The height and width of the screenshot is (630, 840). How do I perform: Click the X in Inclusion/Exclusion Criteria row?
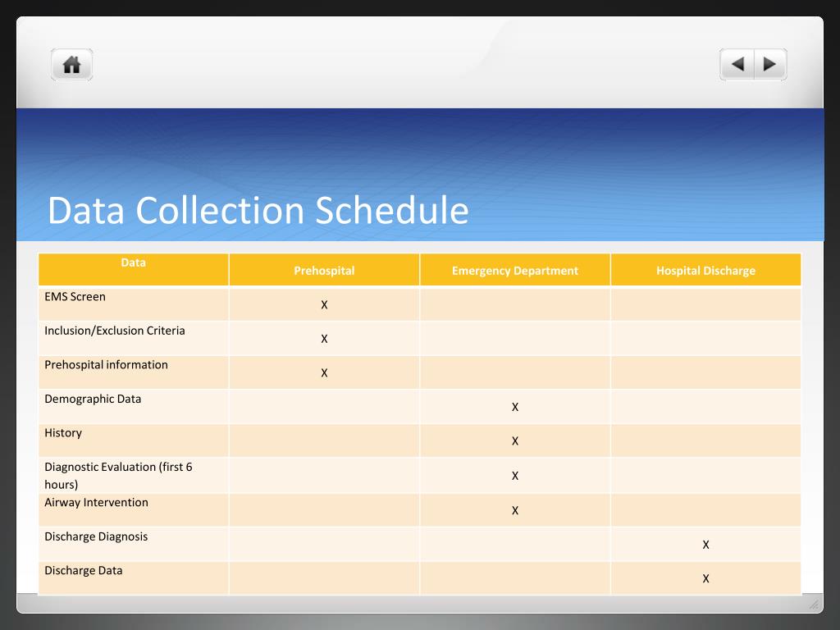[324, 339]
